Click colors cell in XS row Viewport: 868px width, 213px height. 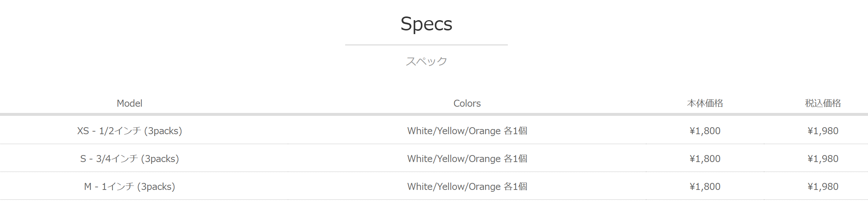point(467,131)
